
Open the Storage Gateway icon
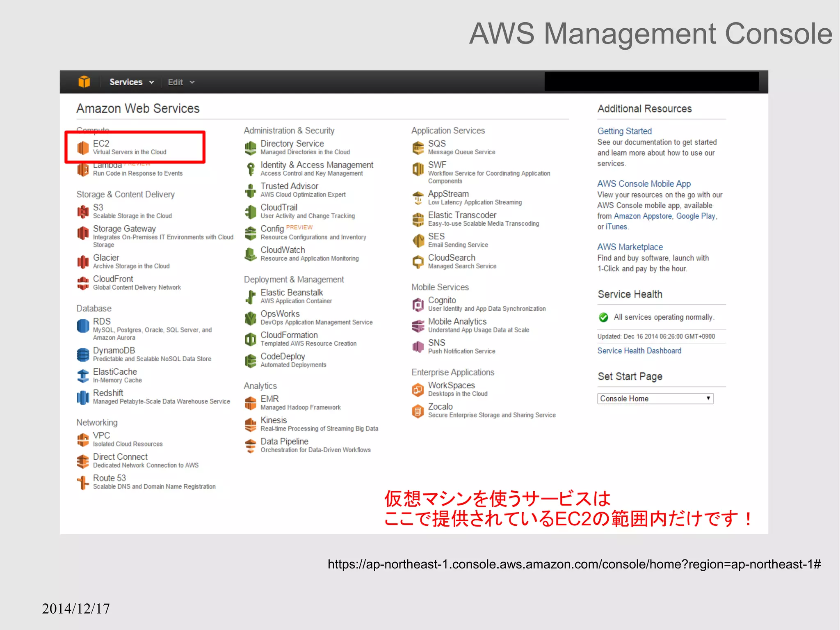[83, 233]
